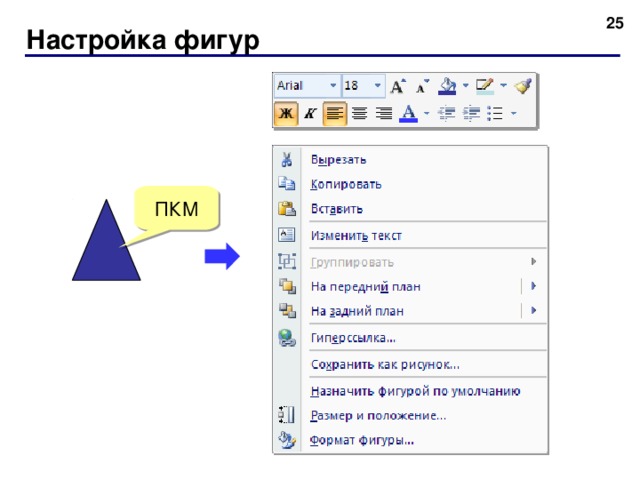This screenshot has width=640, height=480.
Task: Click globe hyperlink icon
Action: [x=287, y=338]
